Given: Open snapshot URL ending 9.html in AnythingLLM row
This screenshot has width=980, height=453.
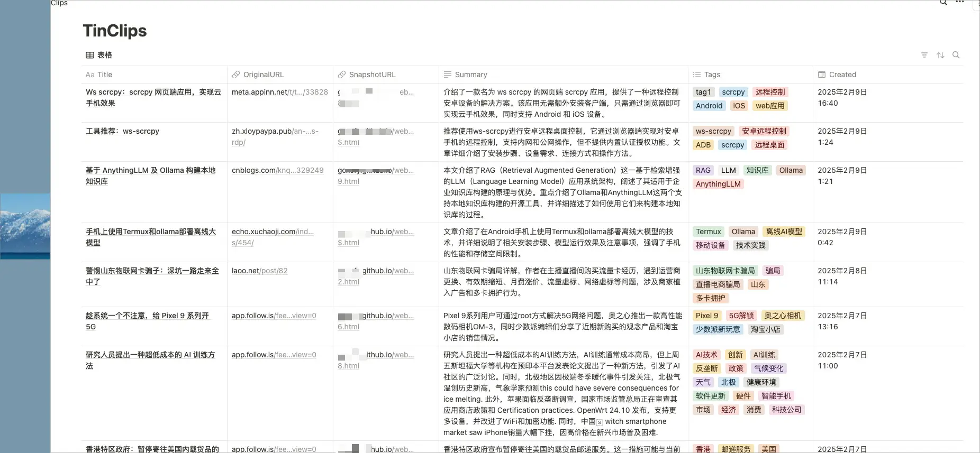Looking at the screenshot, I should coord(376,175).
